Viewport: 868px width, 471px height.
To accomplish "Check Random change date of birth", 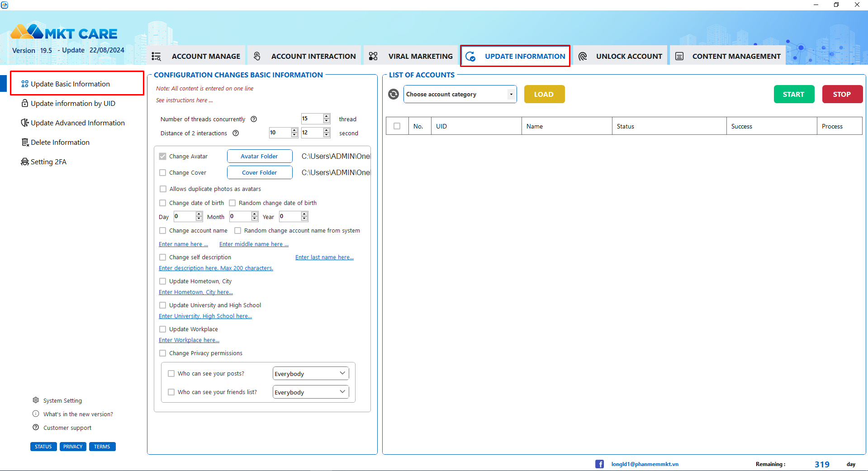I will [x=232, y=203].
